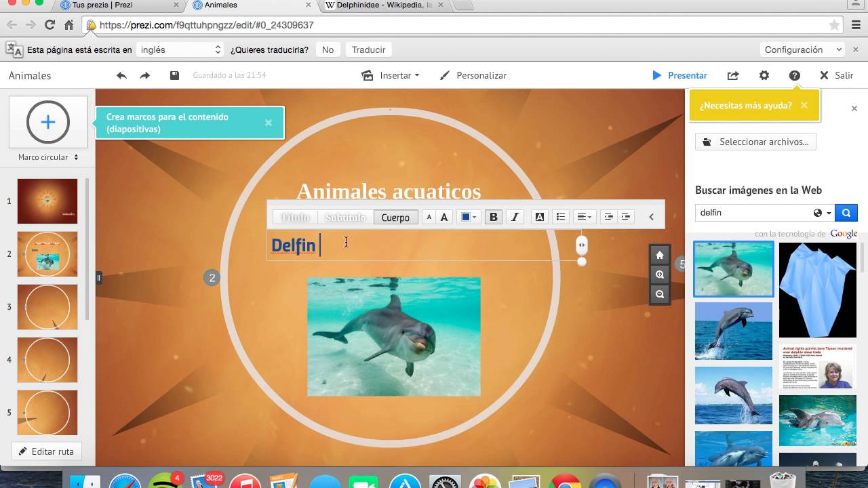The image size is (868, 488).
Task: Start presentation with Presentar
Action: (679, 75)
